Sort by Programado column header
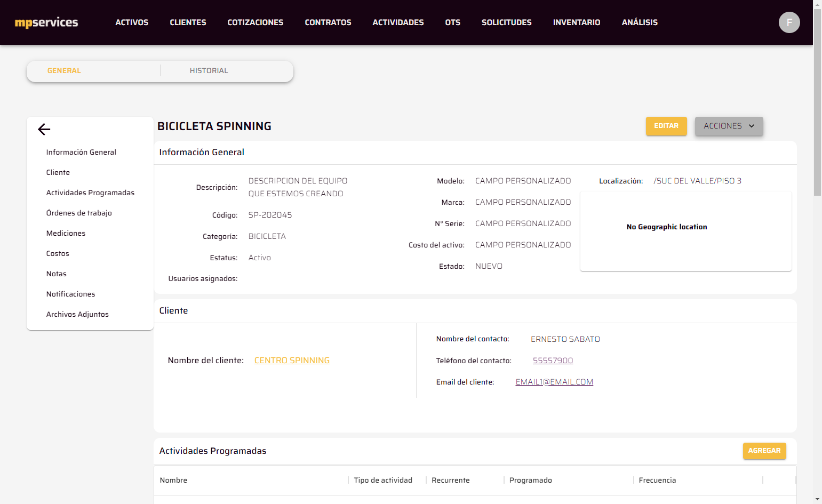Image resolution: width=822 pixels, height=504 pixels. tap(531, 480)
